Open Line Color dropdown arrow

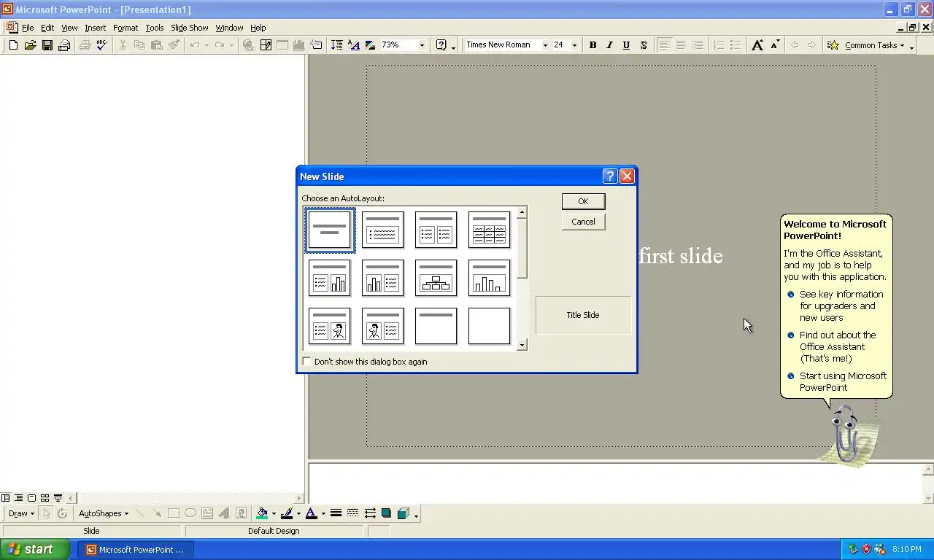click(x=298, y=514)
